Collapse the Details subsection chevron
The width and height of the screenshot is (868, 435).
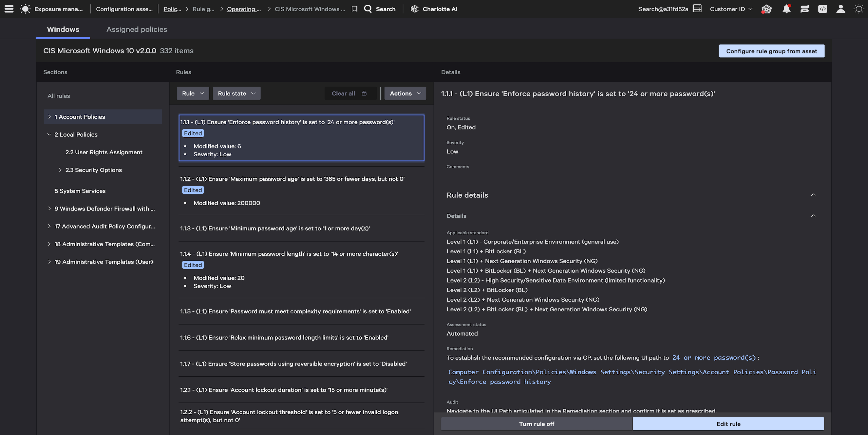813,216
